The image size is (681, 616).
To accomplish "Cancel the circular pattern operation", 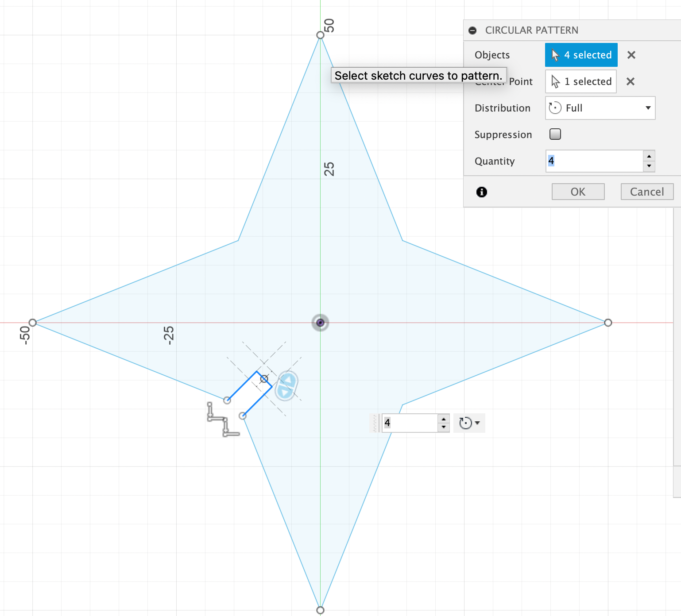I will click(646, 192).
